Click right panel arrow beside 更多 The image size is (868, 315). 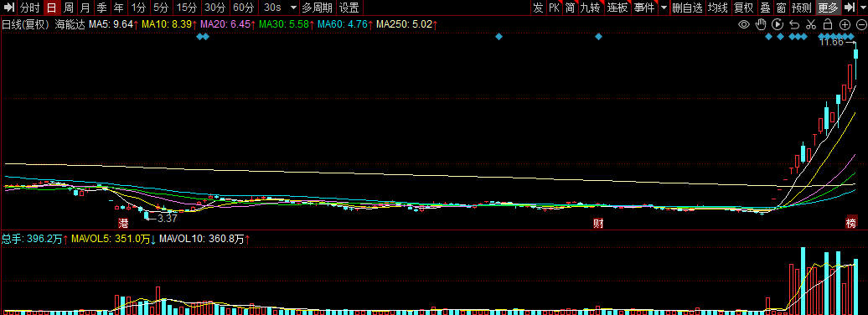(x=849, y=8)
